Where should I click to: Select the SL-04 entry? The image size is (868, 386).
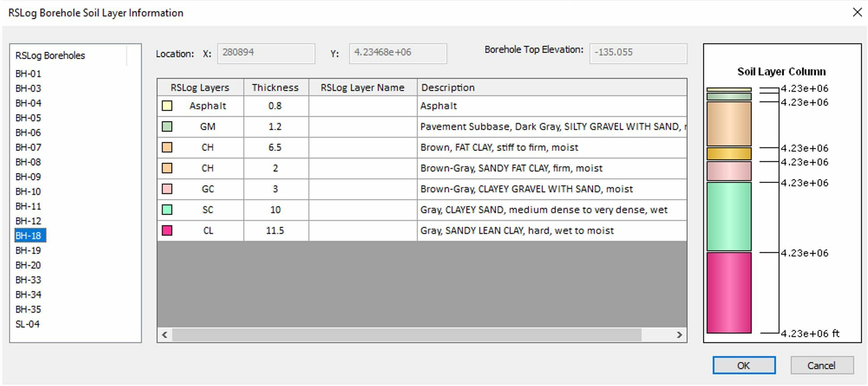[28, 324]
